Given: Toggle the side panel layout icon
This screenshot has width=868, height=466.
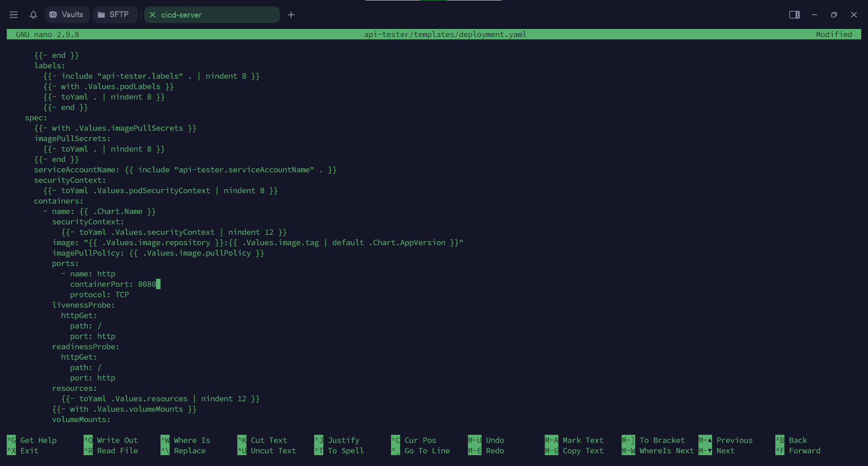Looking at the screenshot, I should click(794, 15).
